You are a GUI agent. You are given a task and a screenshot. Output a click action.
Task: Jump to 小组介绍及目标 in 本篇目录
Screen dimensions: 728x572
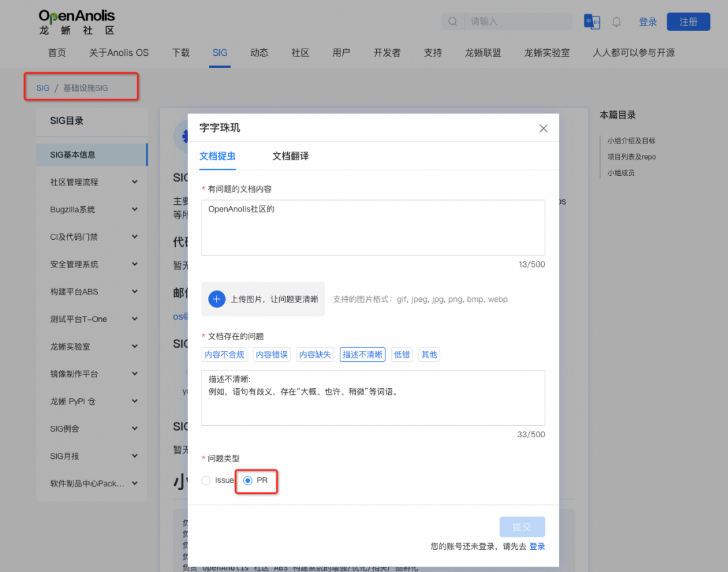tap(632, 141)
